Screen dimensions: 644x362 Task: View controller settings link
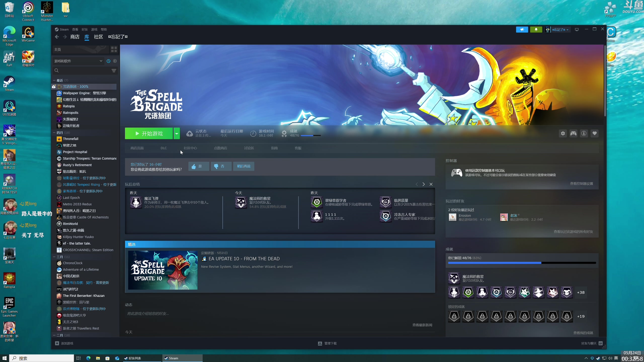(581, 184)
